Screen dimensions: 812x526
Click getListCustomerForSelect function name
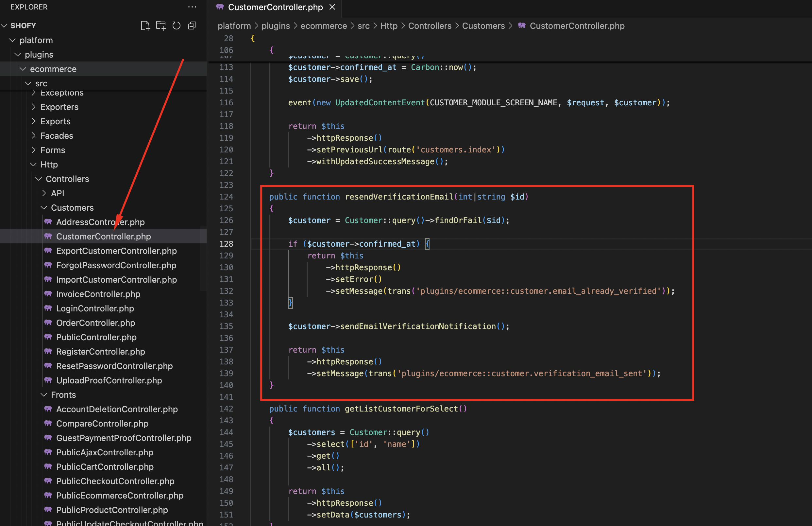tap(401, 408)
